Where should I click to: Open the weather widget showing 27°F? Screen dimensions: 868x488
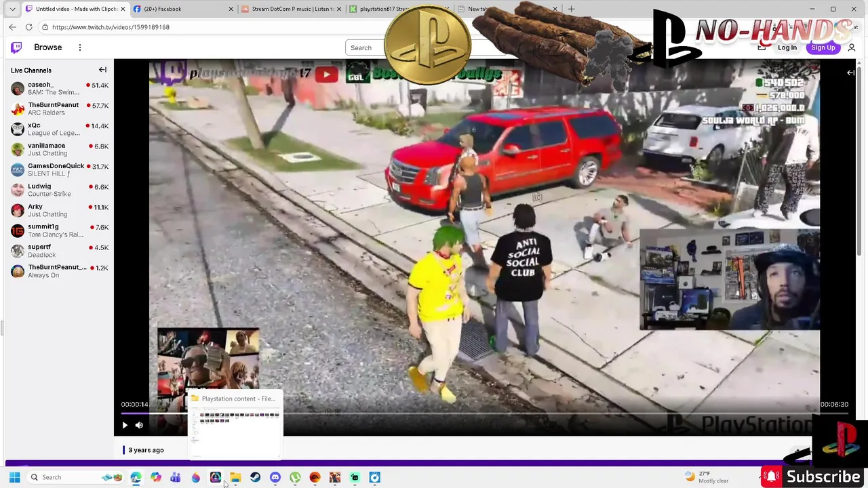(707, 477)
